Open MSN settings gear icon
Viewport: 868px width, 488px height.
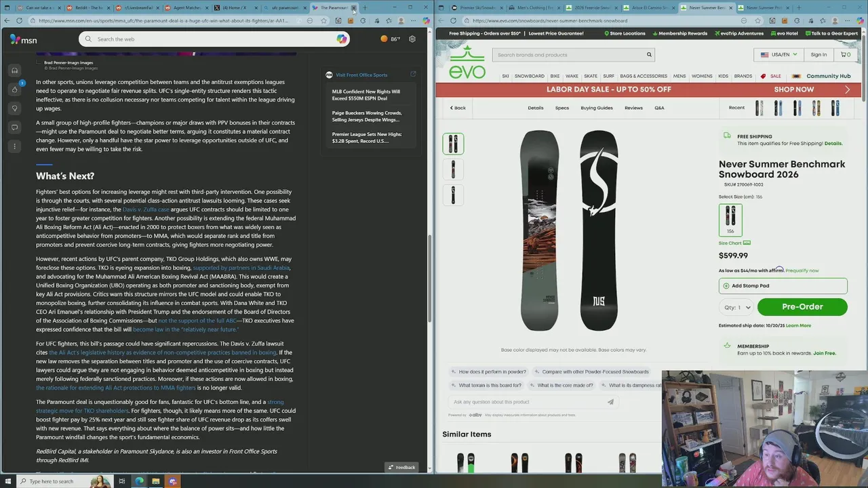pos(412,39)
